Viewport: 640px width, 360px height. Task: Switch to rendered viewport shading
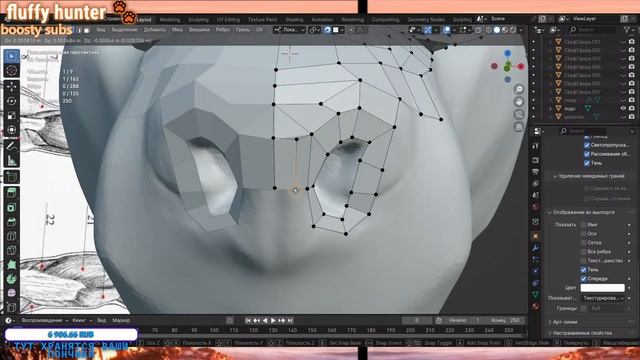tap(513, 30)
